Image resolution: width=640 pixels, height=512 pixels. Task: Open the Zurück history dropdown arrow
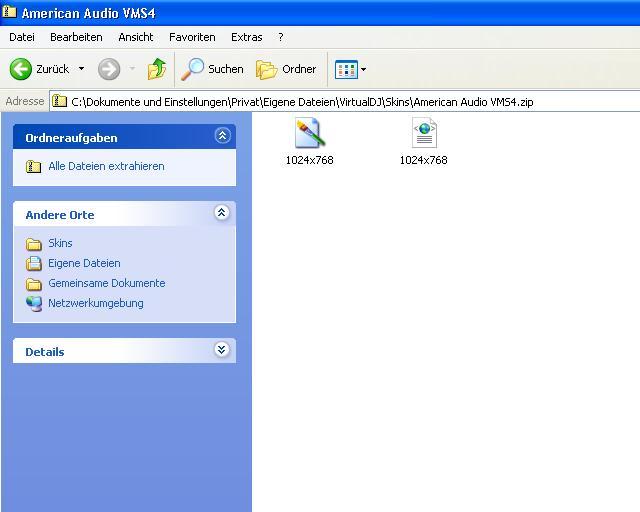(x=82, y=69)
